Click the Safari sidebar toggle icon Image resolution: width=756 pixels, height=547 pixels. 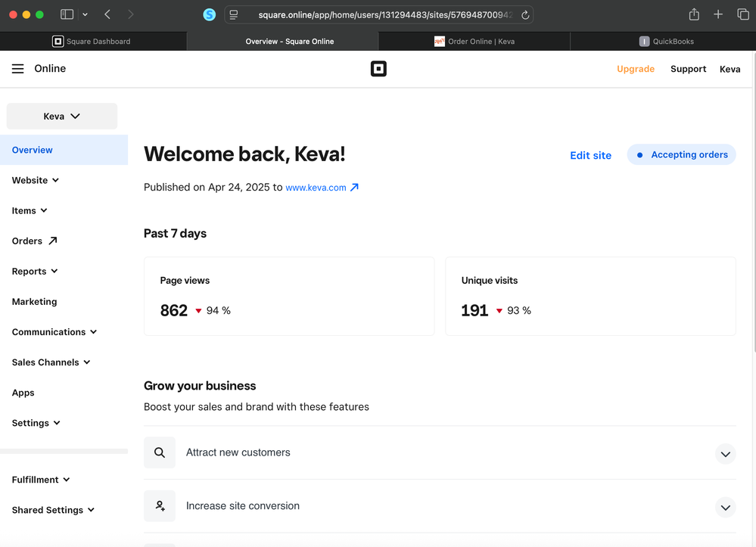point(67,14)
